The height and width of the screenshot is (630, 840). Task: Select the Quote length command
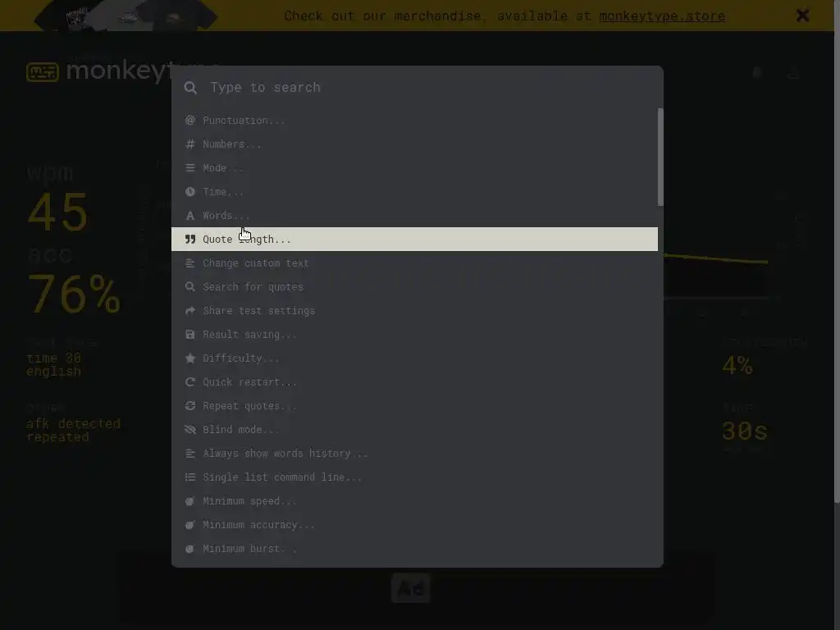click(x=414, y=240)
